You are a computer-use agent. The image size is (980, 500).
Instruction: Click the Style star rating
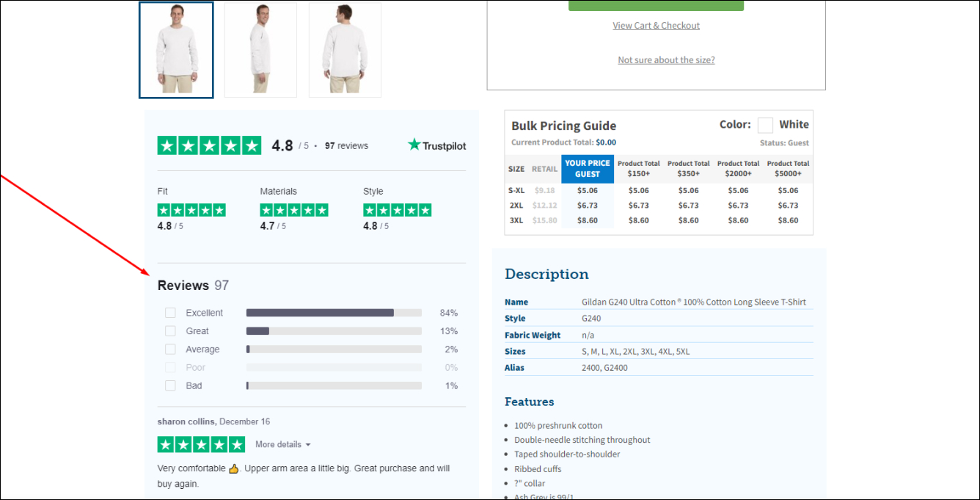tap(397, 210)
